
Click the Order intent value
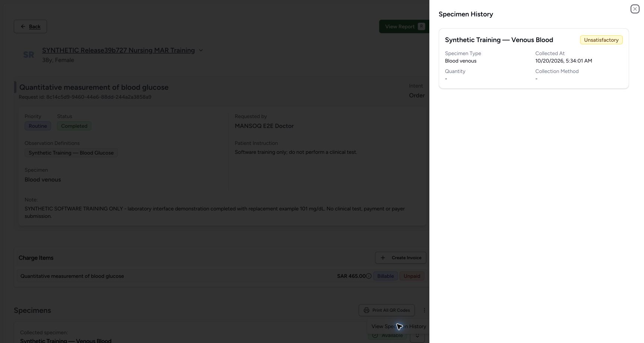coord(417,95)
